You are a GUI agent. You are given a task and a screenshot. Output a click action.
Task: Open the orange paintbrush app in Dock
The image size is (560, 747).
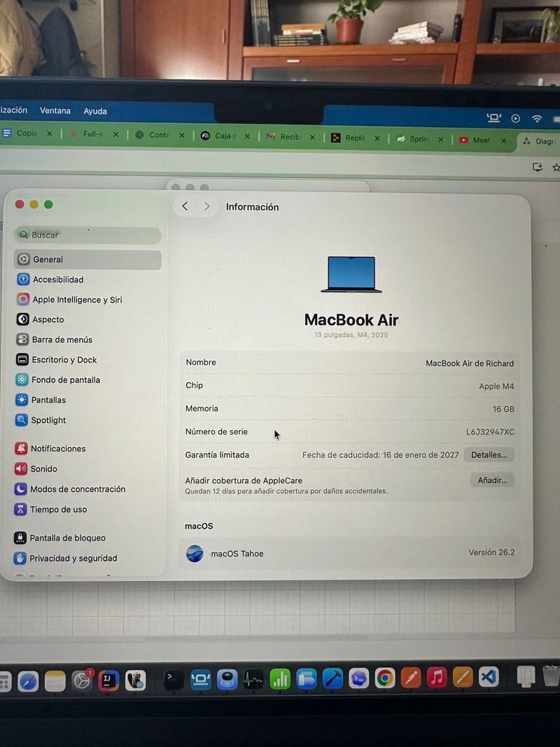[410, 678]
